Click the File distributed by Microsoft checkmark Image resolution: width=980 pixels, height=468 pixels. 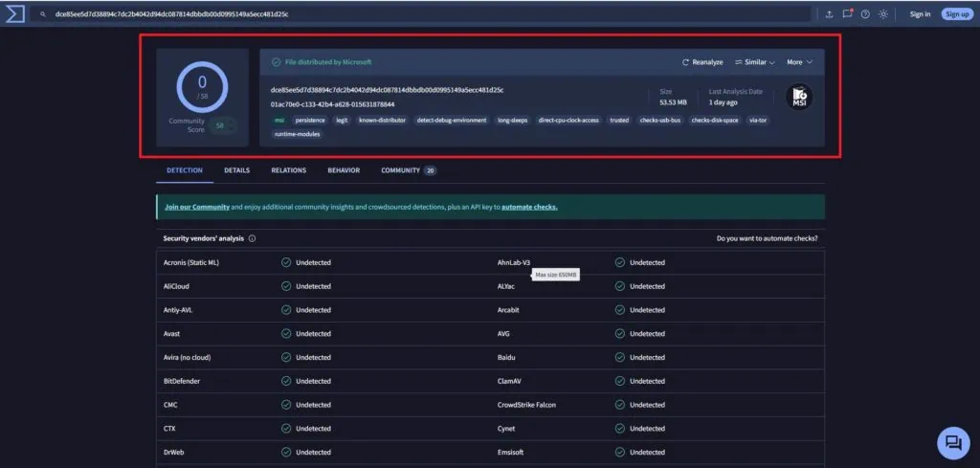[x=276, y=62]
